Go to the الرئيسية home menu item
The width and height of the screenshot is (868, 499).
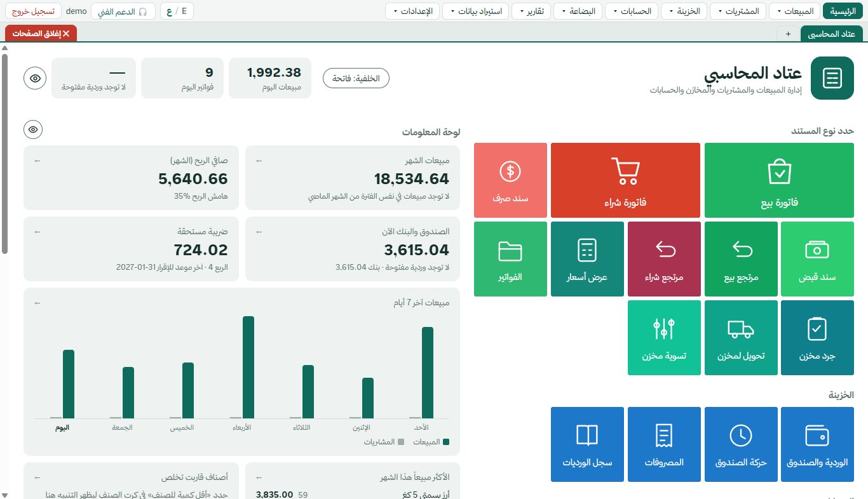point(843,11)
